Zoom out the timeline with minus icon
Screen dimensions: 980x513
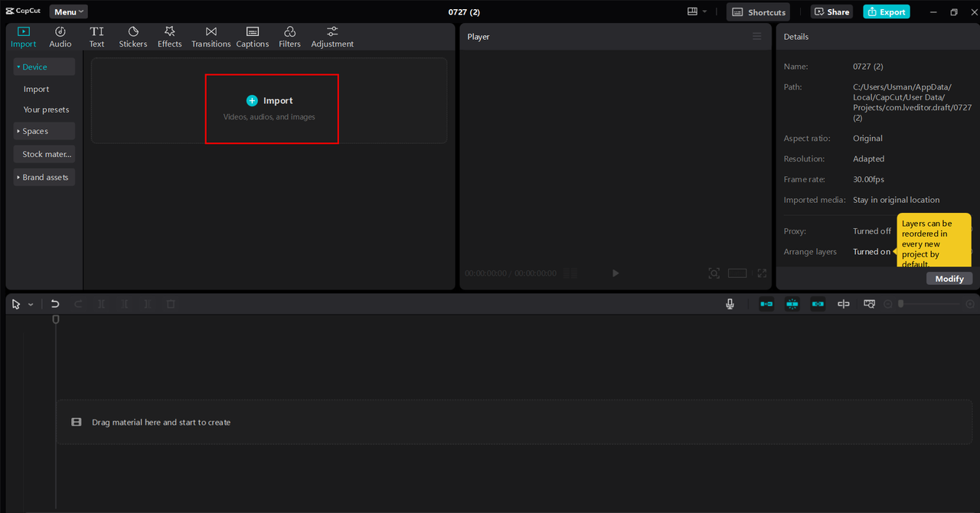[x=888, y=304]
